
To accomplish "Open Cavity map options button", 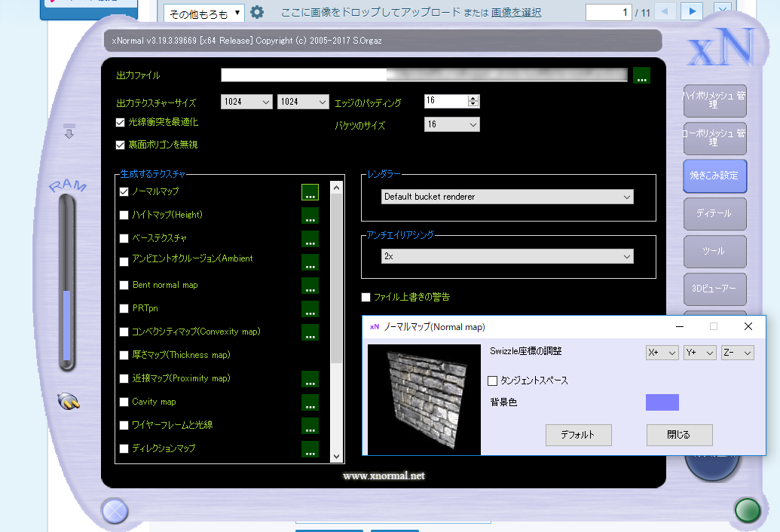I will pos(310,402).
